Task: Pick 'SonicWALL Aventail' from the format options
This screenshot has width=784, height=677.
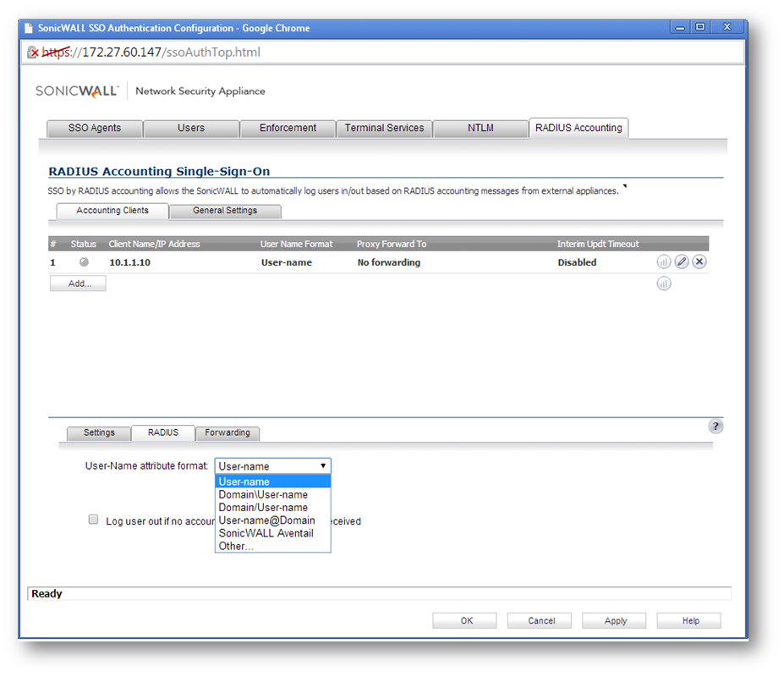Action: 266,533
